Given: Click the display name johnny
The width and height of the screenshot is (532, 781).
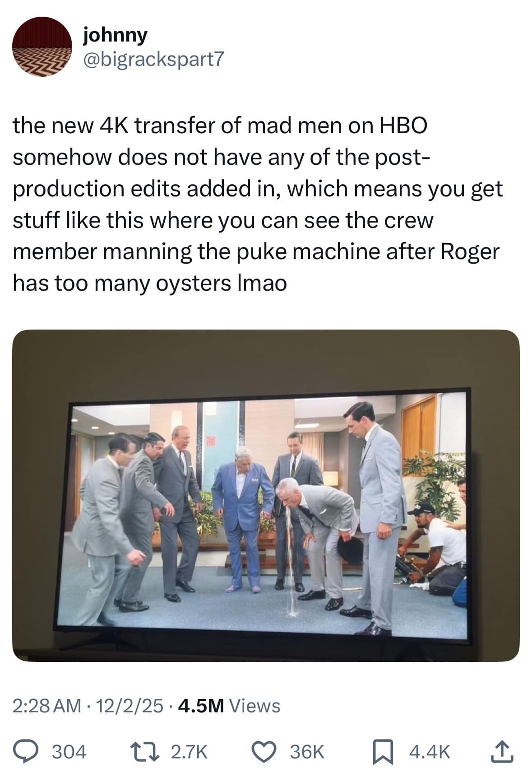Looking at the screenshot, I should (115, 35).
